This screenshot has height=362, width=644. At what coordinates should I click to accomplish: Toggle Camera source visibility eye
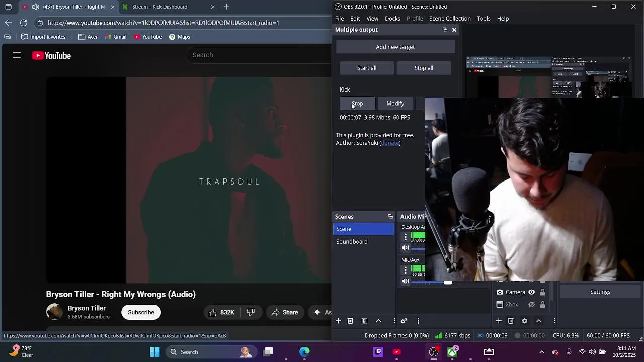531,292
